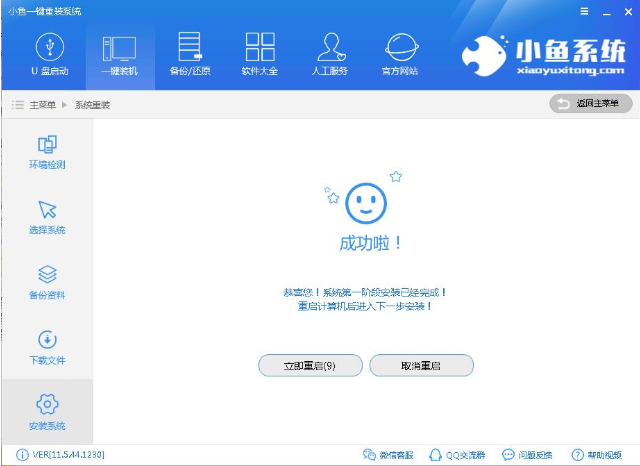Viewport: 640px width, 466px height.
Task: Open the U盘启动 USB boot tool
Action: pyautogui.click(x=49, y=55)
